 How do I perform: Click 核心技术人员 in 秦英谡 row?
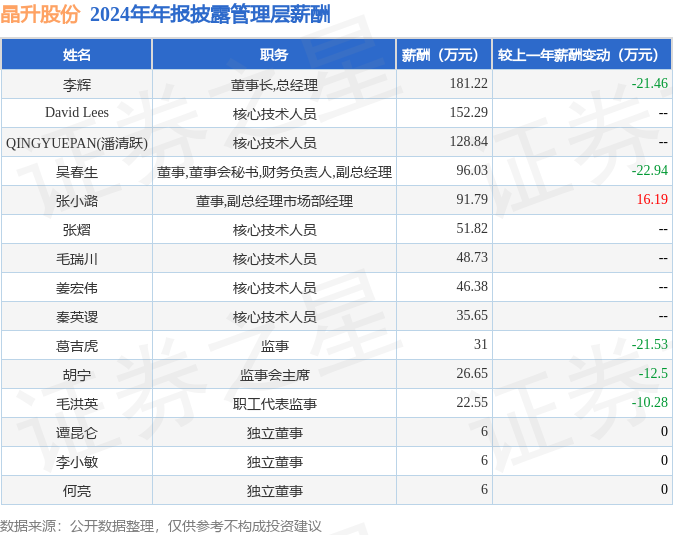pos(274,317)
